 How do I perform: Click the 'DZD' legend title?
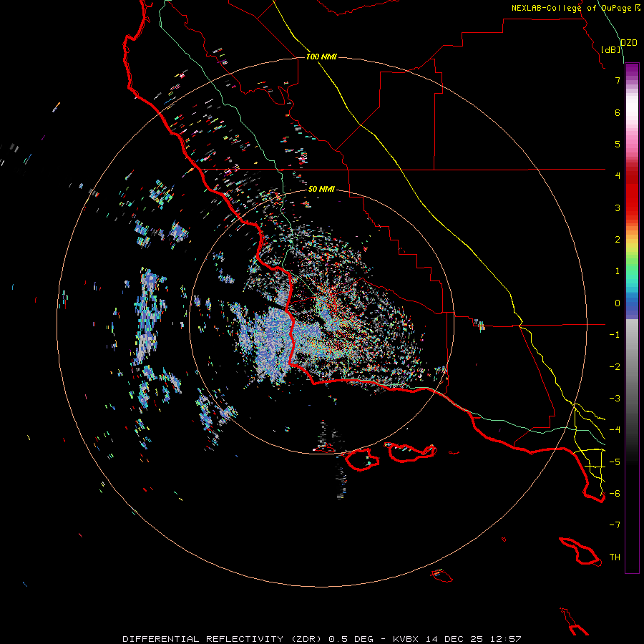click(628, 43)
